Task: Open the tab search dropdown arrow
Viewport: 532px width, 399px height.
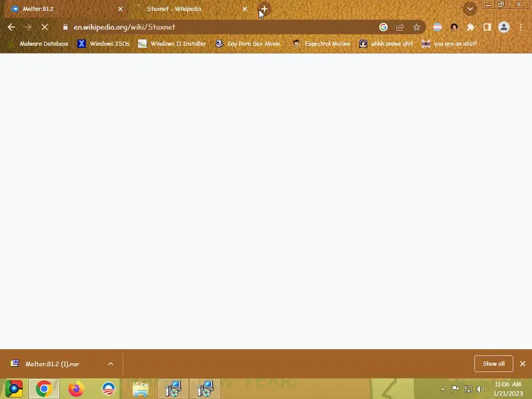Action: pyautogui.click(x=470, y=9)
